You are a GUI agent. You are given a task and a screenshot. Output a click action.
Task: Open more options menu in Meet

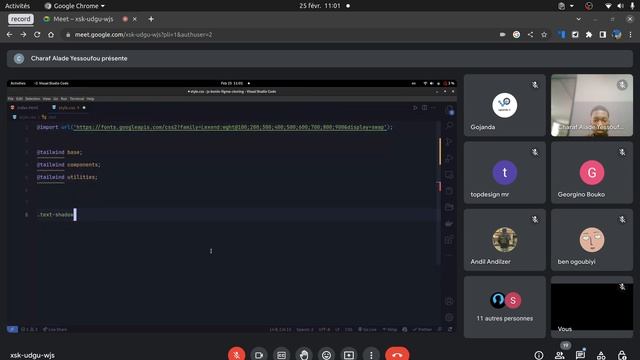pos(371,355)
